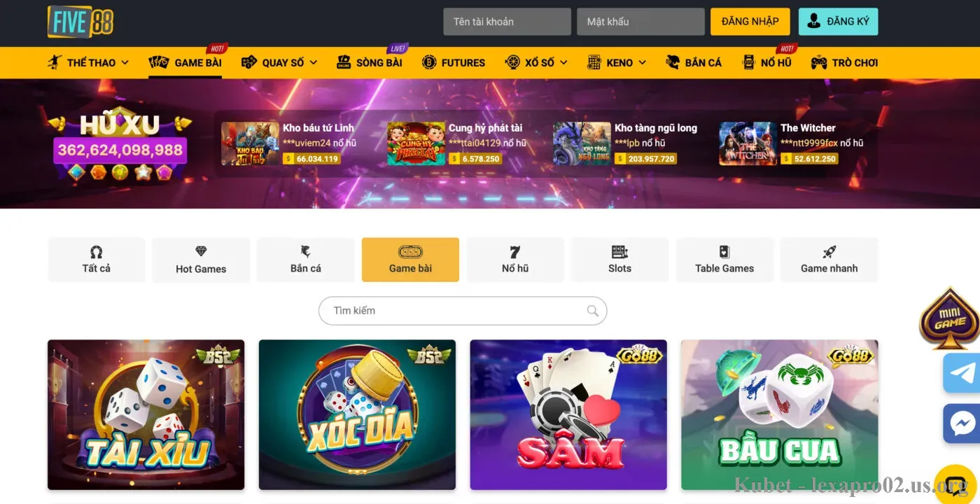Open the SÒNG BÀI live menu
Image resolution: width=980 pixels, height=504 pixels.
[x=370, y=62]
